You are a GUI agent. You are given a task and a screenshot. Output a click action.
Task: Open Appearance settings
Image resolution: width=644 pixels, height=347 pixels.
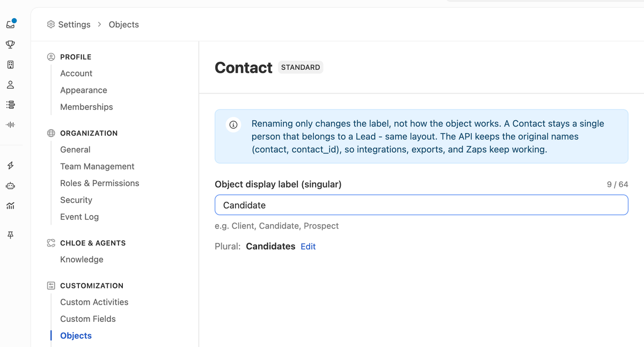[x=84, y=90]
